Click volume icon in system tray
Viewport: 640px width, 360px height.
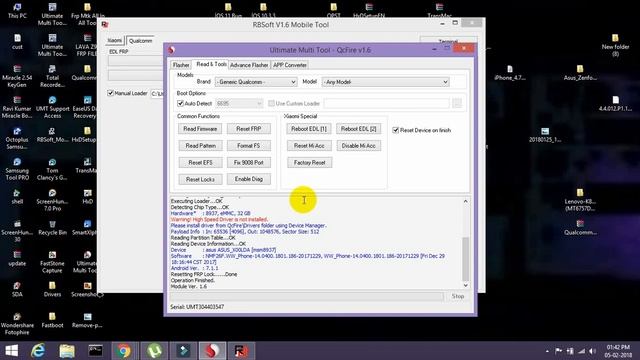tap(592, 351)
